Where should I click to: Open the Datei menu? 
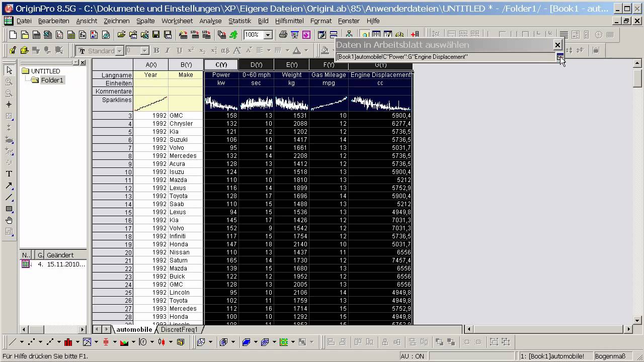pyautogui.click(x=24, y=21)
